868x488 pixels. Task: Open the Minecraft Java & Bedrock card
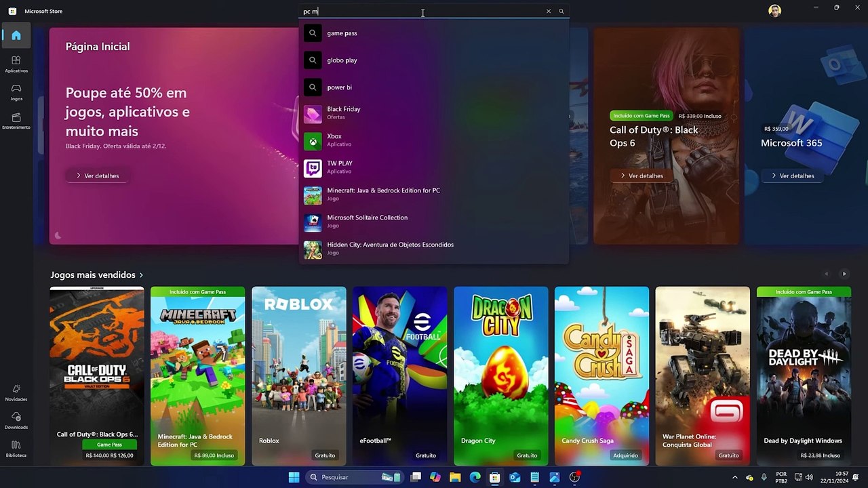[198, 376]
